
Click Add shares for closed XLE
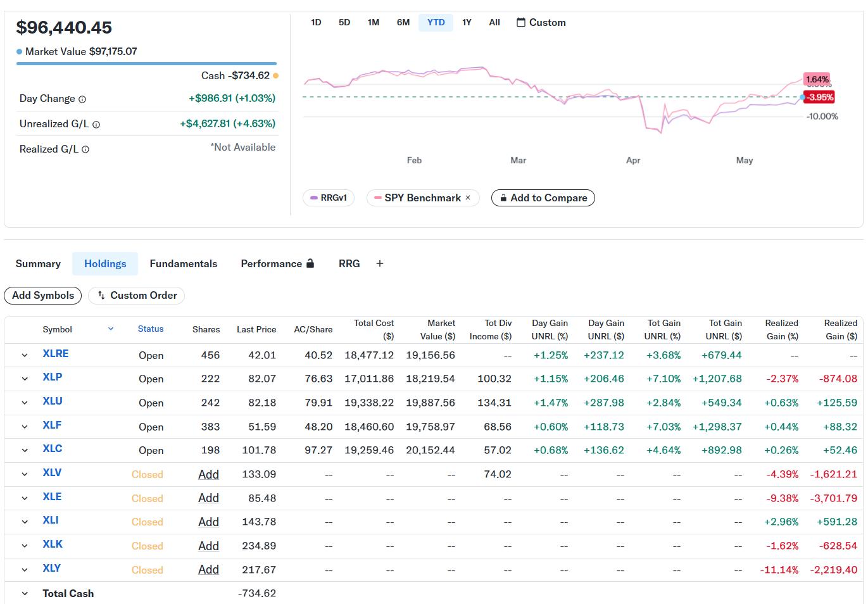pyautogui.click(x=208, y=498)
